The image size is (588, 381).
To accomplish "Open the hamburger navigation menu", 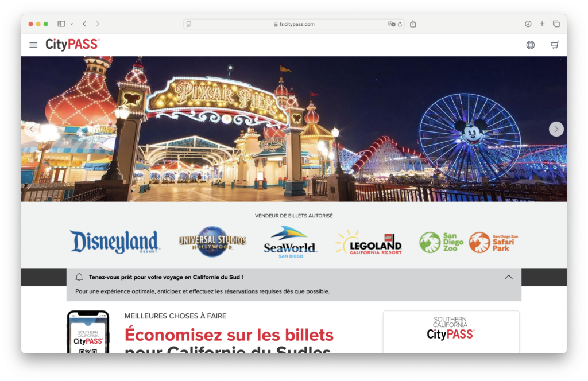I will 33,45.
